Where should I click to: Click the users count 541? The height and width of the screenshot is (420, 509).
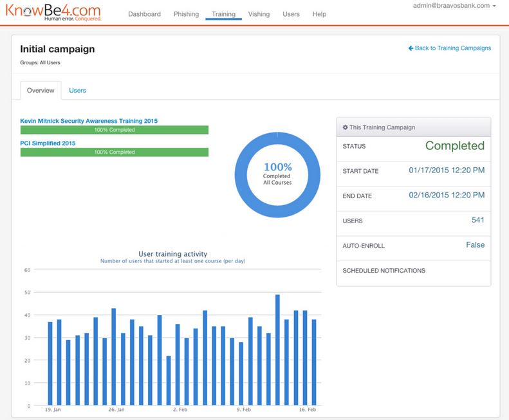(478, 220)
